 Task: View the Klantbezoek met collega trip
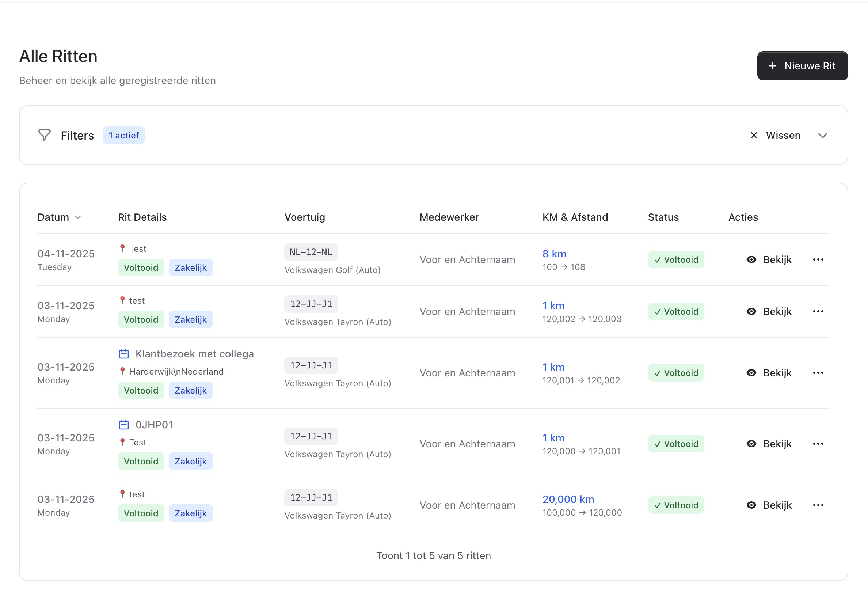coord(769,373)
